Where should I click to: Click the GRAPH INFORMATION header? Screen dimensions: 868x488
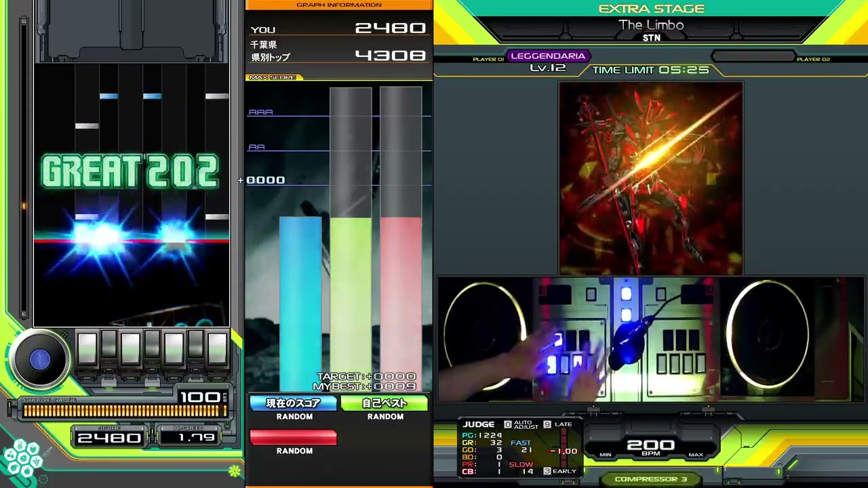(x=339, y=5)
